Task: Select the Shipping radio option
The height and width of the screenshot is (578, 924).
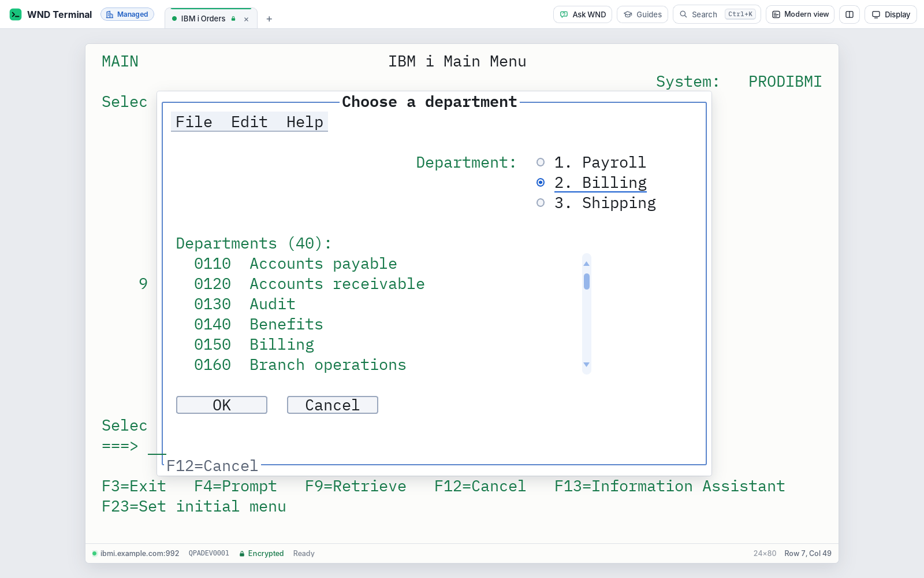Action: click(596, 203)
